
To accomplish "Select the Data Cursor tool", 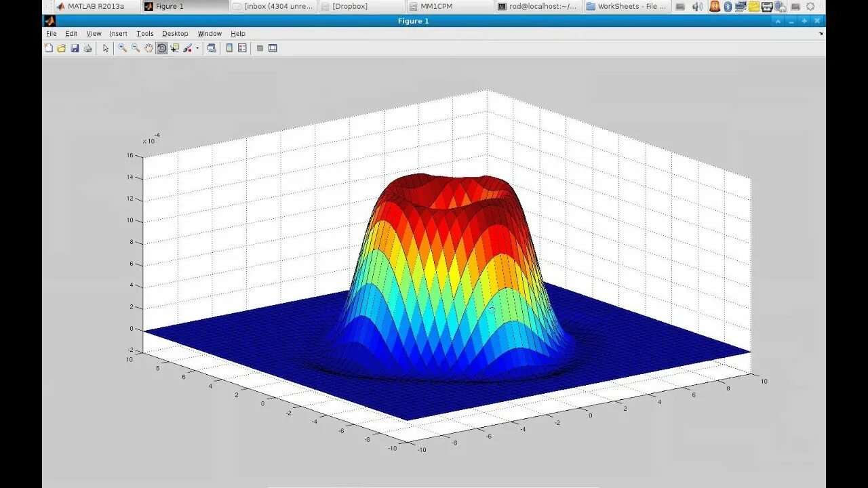I will click(175, 48).
